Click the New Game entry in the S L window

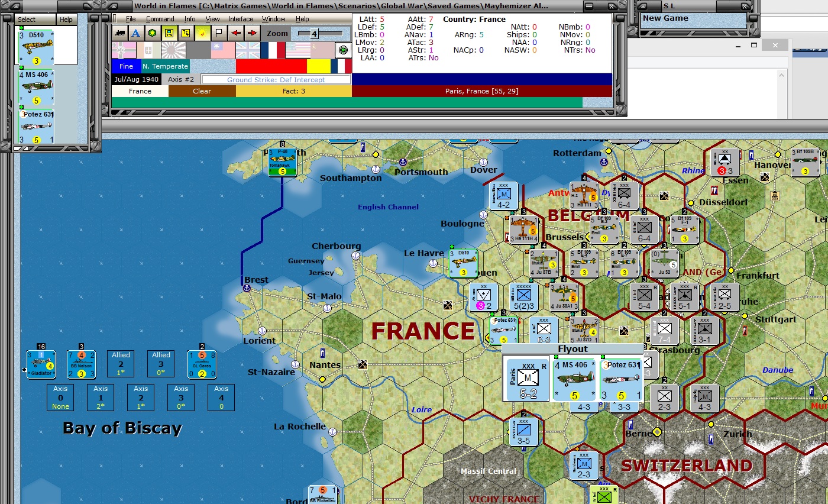(x=693, y=18)
